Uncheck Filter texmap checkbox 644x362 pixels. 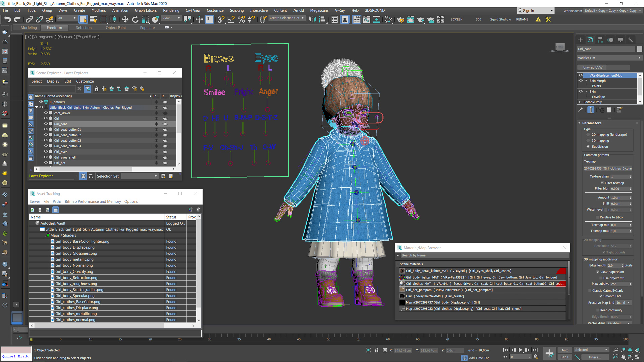pos(602,183)
